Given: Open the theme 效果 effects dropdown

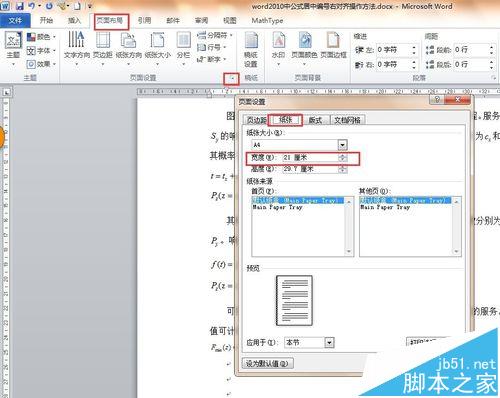Looking at the screenshot, I should point(41,64).
